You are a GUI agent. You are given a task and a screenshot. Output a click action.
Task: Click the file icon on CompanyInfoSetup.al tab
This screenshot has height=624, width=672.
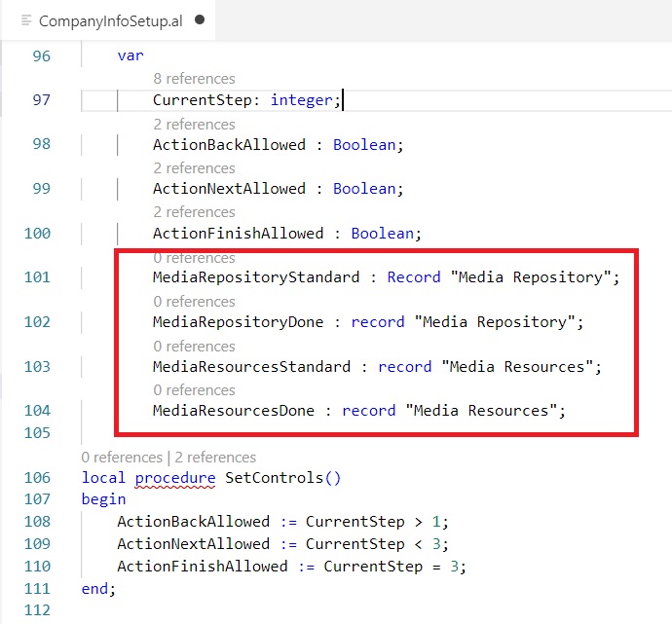[26, 19]
